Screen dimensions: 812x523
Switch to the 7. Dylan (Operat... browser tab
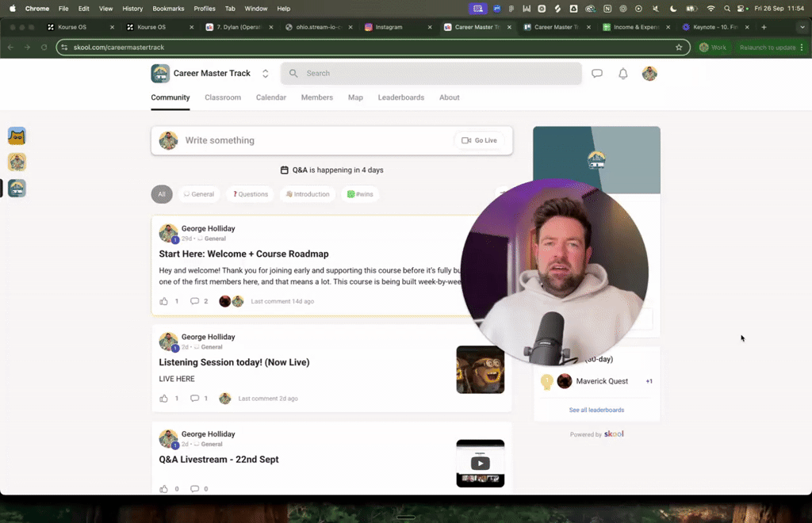239,27
